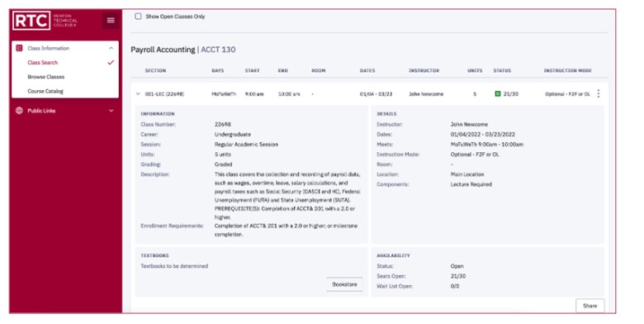This screenshot has width=644, height=324.
Task: Select Class Search in the sidebar
Action: 43,63
